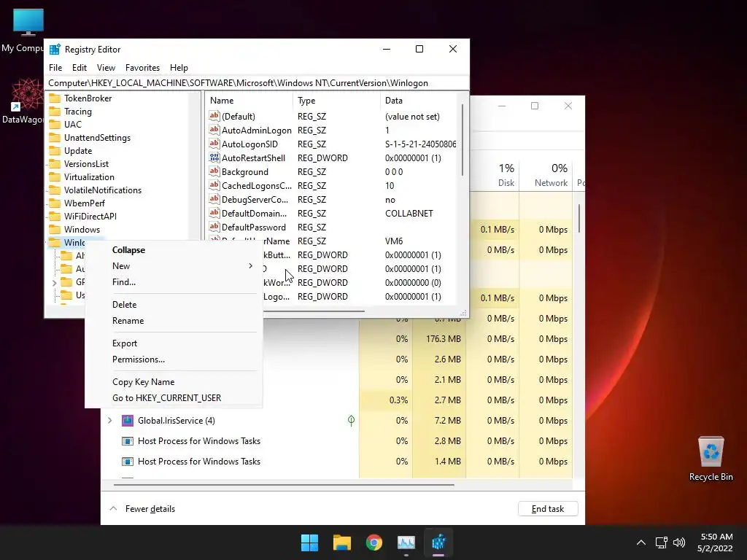The image size is (747, 560).
Task: Select the WiFiDirectAPI registry key
Action: tap(90, 216)
